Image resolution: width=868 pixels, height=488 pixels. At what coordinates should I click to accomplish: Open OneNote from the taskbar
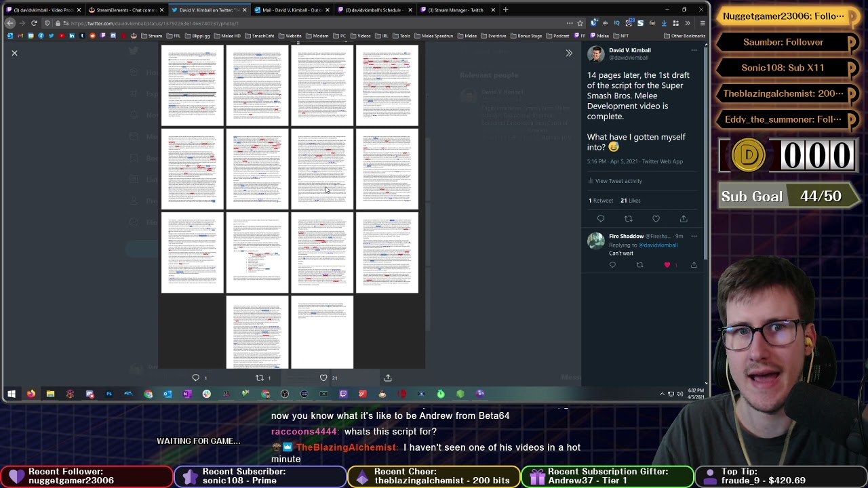187,394
